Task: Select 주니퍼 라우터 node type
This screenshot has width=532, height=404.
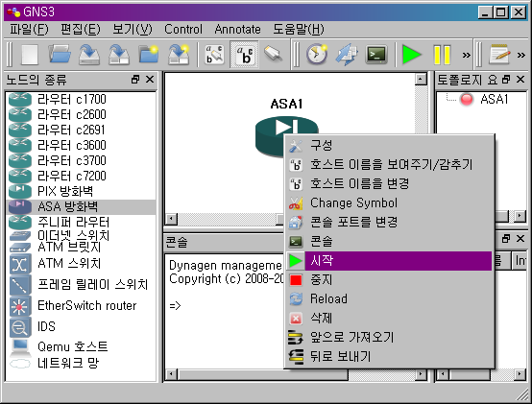Action: click(81, 222)
